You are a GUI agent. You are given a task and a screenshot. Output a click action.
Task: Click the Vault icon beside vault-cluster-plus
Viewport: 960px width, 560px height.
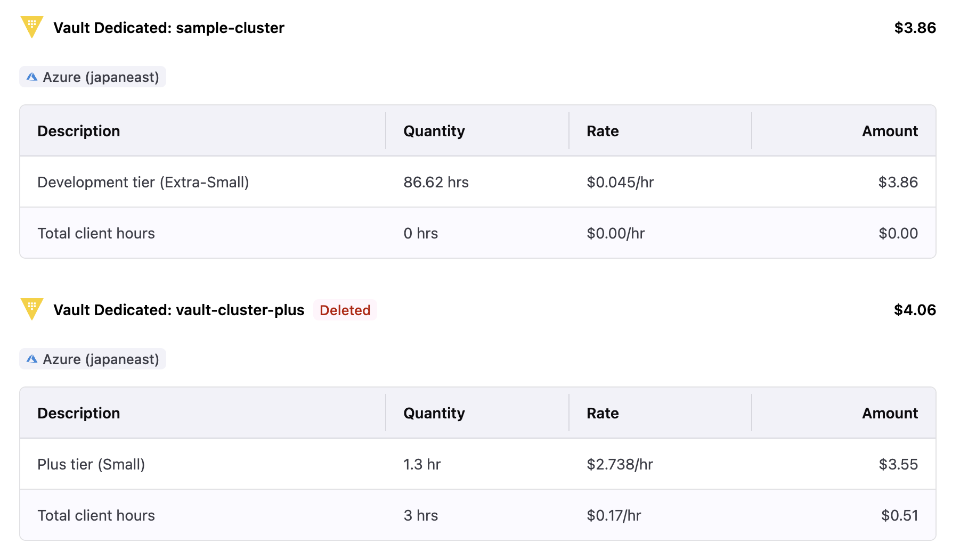point(31,309)
